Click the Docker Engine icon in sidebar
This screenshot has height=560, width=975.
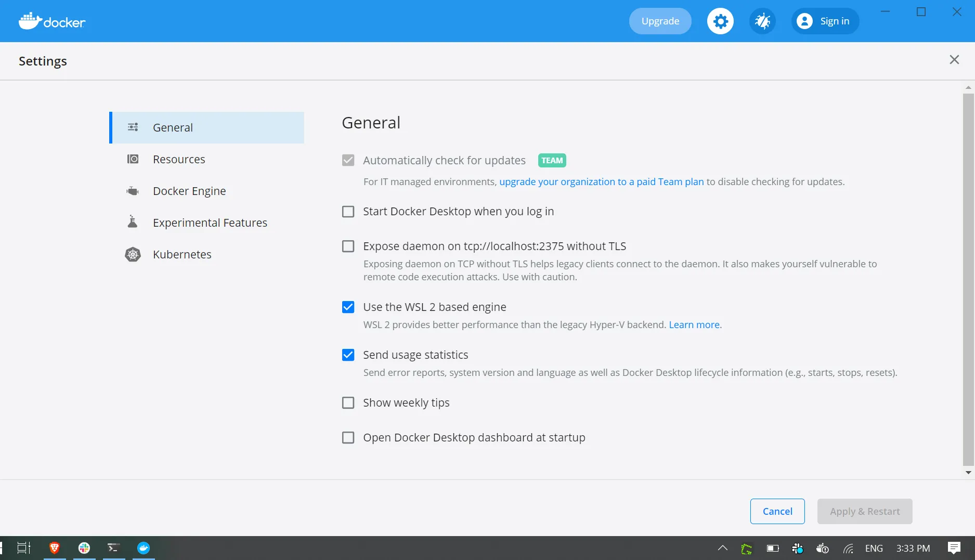click(133, 191)
